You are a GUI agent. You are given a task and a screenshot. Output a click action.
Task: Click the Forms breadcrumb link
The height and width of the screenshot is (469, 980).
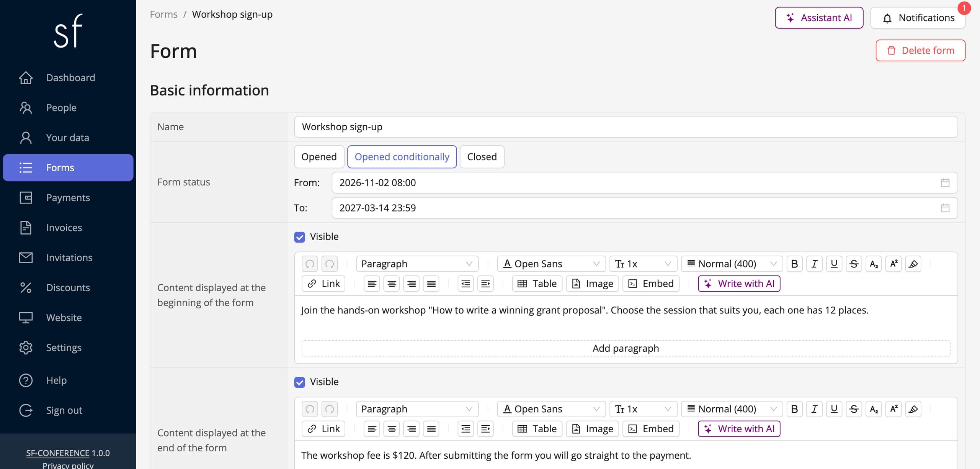(x=164, y=14)
